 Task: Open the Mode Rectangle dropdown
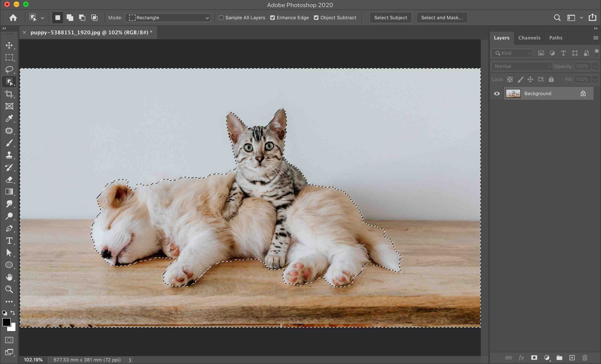(x=168, y=18)
